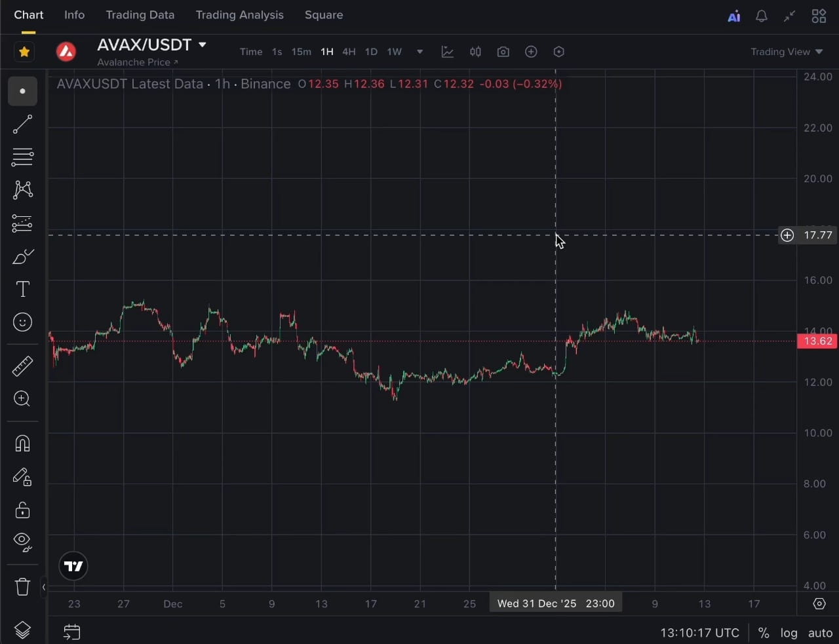
Task: Select the 1D timeframe
Action: (x=370, y=51)
